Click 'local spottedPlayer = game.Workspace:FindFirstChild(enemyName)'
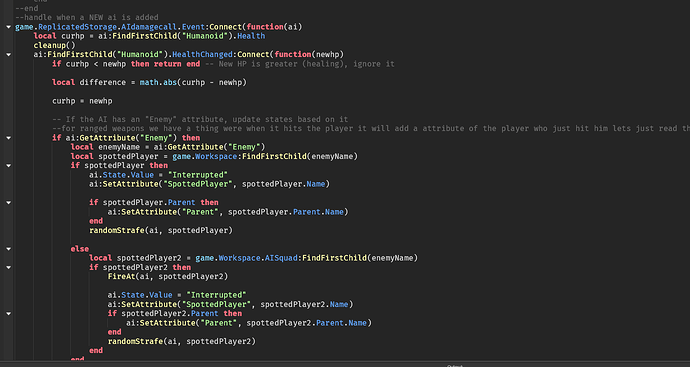690x367 pixels. pyautogui.click(x=214, y=156)
